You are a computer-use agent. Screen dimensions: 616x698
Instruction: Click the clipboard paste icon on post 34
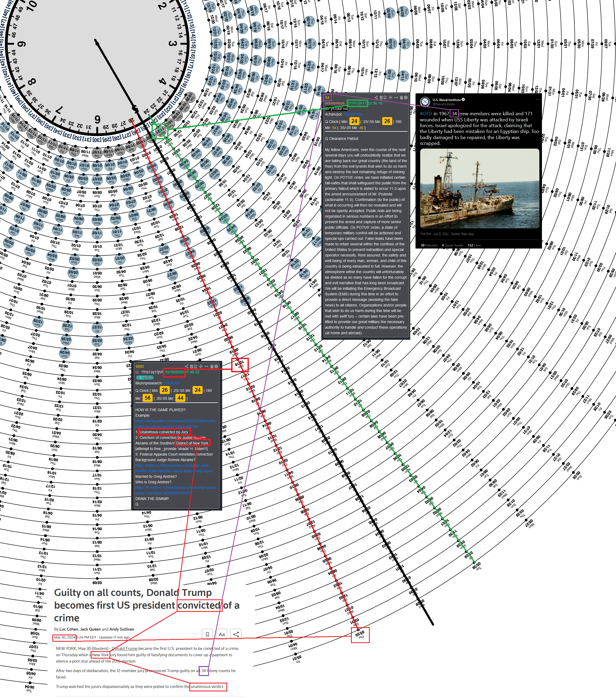click(401, 98)
